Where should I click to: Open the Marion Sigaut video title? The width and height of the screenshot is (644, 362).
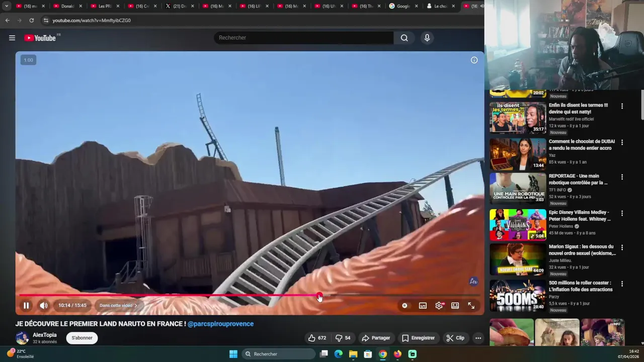[582, 250]
